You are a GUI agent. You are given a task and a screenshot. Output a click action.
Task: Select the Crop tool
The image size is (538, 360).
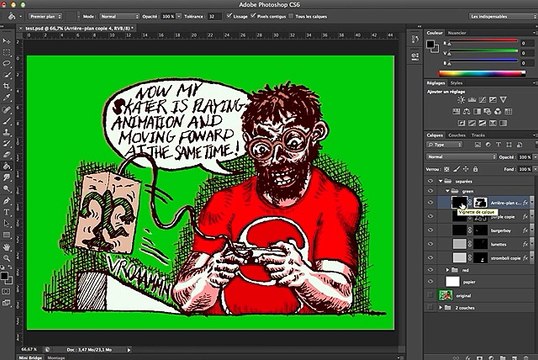pos(7,86)
